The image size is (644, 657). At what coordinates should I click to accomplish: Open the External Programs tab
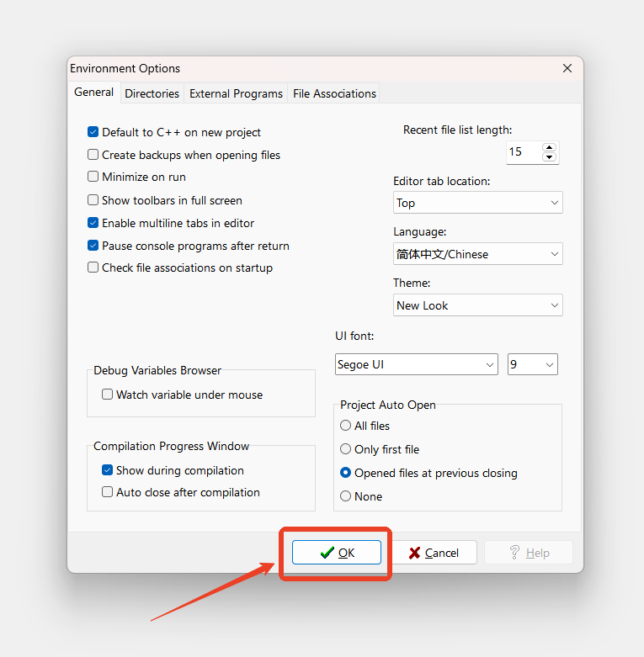coord(236,93)
